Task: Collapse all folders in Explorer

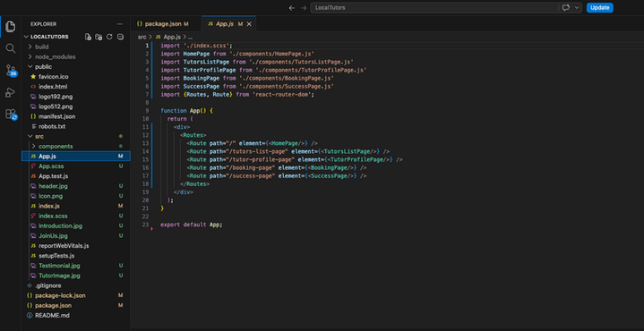Action: (x=120, y=37)
